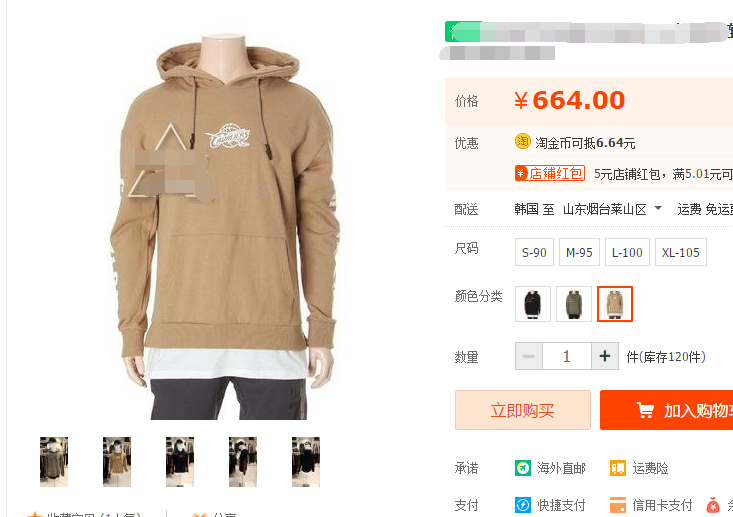733x517 pixels.
Task: Select size M-95
Action: tap(579, 252)
